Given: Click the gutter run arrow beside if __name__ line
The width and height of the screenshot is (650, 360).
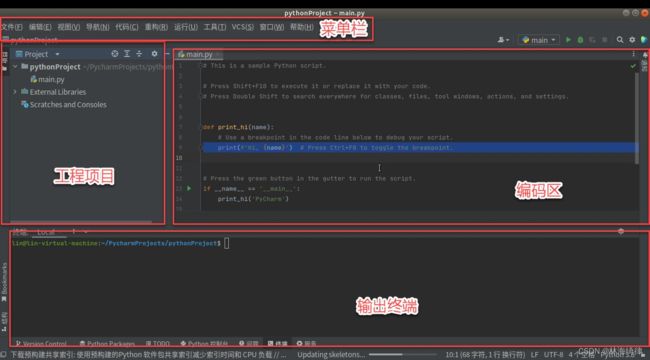Looking at the screenshot, I should (189, 188).
